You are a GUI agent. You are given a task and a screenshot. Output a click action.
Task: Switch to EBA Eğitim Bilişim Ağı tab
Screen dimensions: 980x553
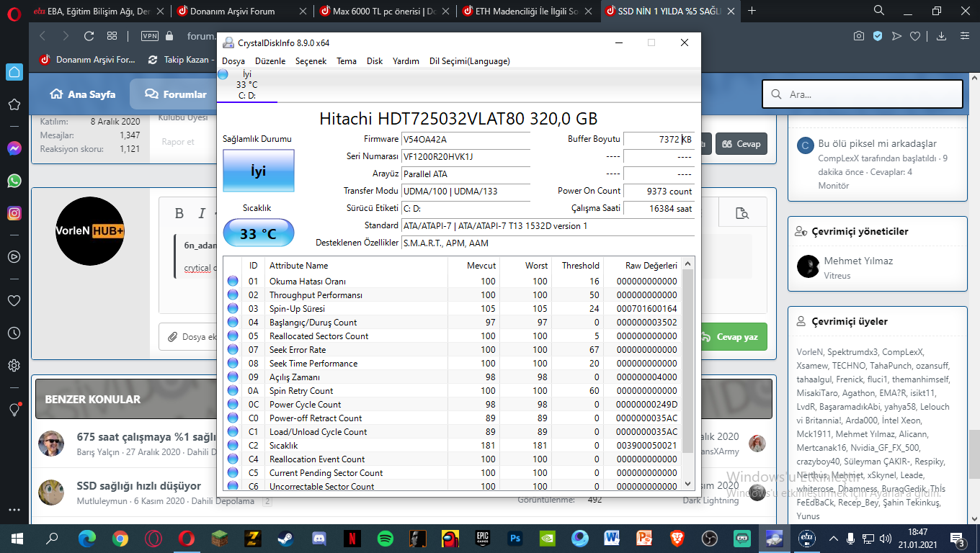pos(98,11)
